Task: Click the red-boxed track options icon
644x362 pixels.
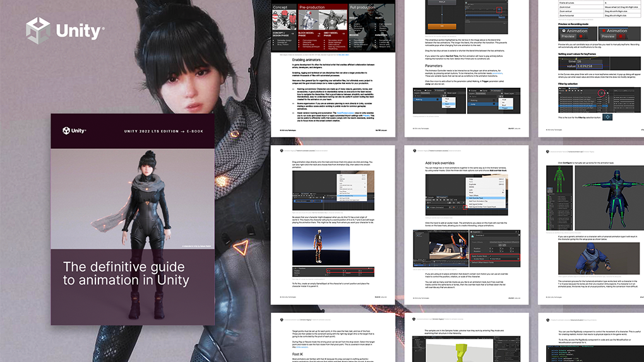Action: click(x=465, y=207)
